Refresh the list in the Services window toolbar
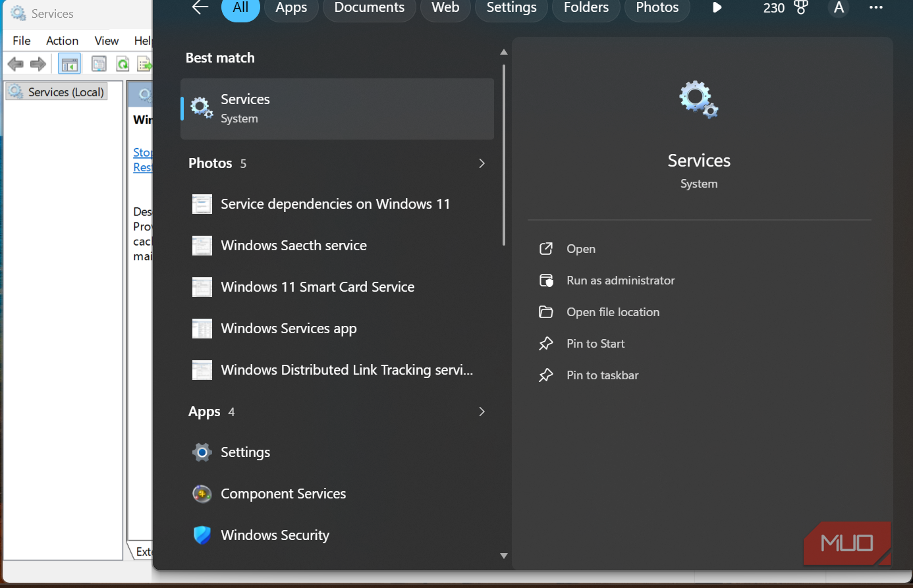 [123, 64]
